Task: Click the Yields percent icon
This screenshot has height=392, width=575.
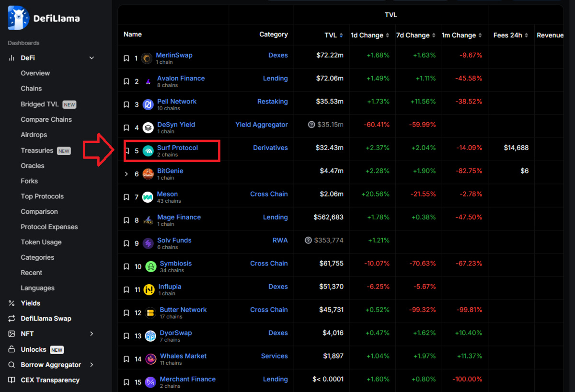Action: point(11,303)
